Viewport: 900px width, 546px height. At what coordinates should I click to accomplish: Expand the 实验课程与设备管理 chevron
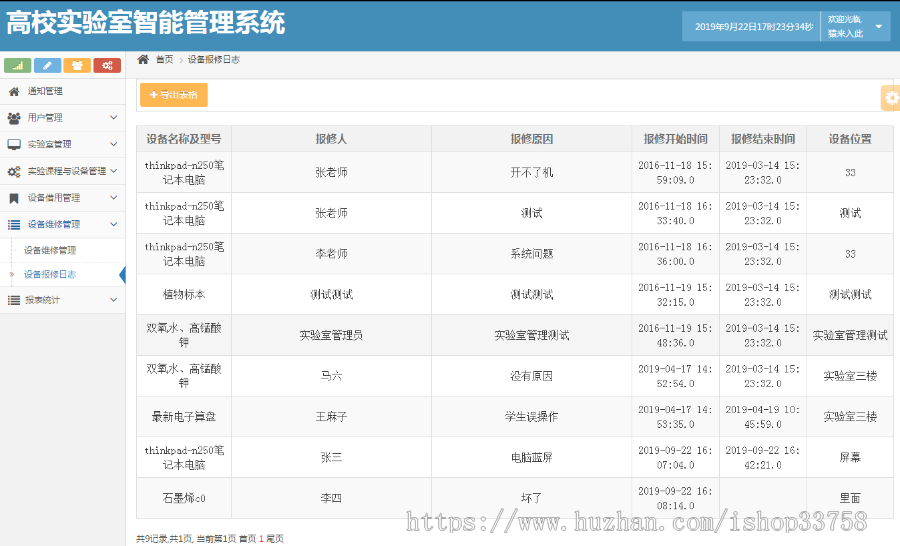[x=114, y=171]
